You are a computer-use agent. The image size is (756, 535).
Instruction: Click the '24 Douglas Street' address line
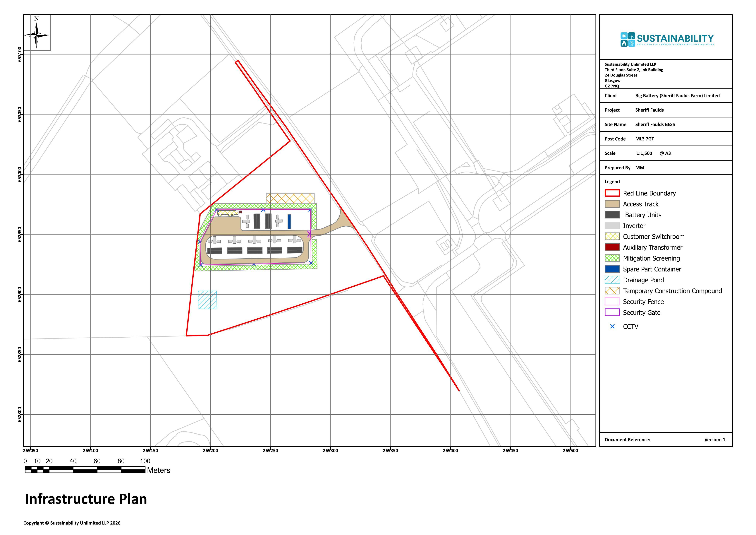point(621,75)
